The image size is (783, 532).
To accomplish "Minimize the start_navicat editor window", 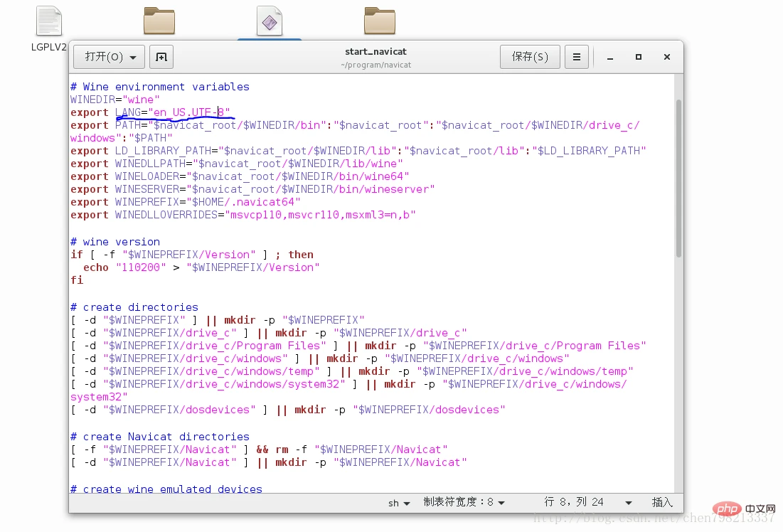I will point(609,58).
